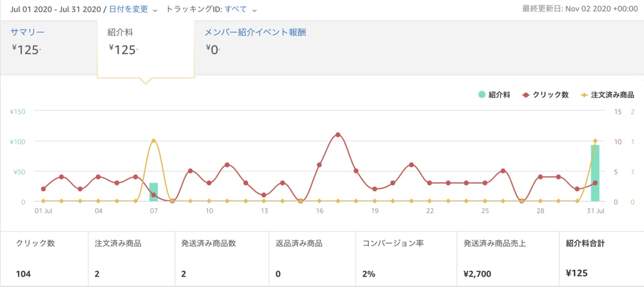644x287 pixels.
Task: Click the green 紹介料 bar on 07 Jul
Action: click(x=153, y=192)
